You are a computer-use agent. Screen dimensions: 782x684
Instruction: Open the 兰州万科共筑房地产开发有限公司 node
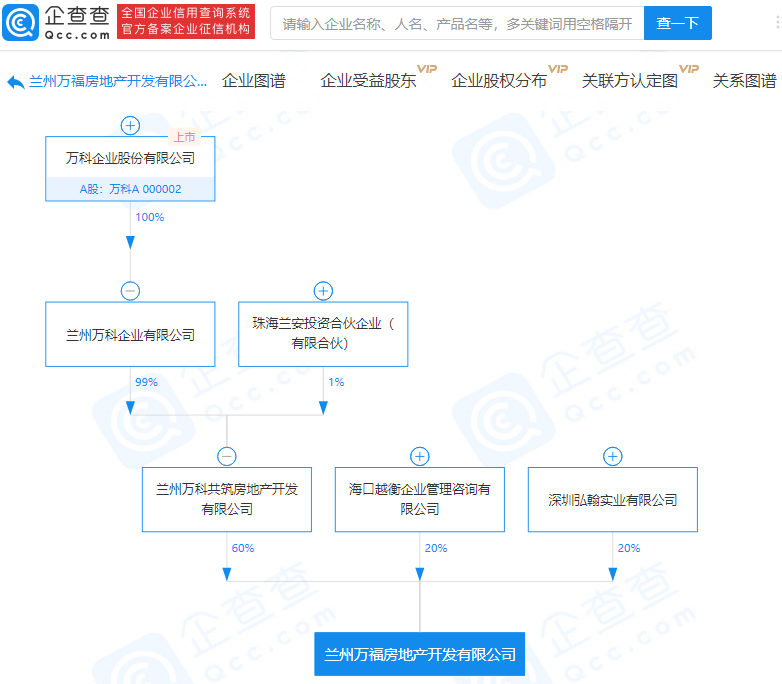click(227, 499)
